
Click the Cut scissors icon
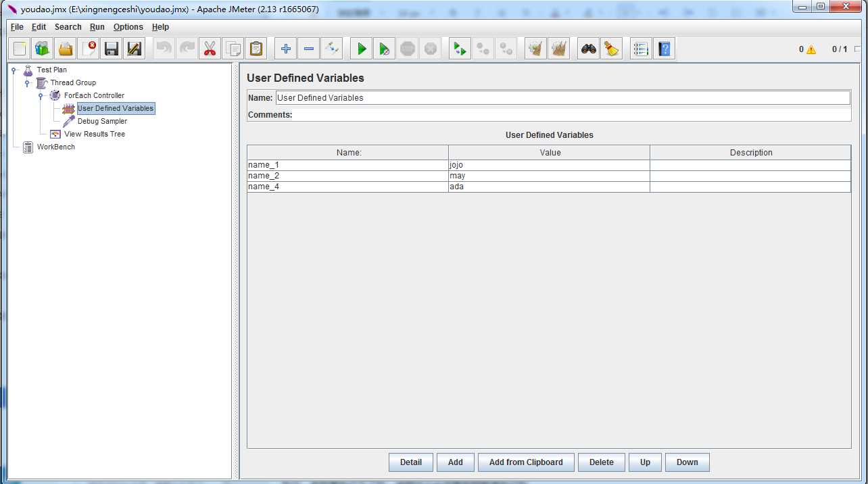tap(210, 49)
